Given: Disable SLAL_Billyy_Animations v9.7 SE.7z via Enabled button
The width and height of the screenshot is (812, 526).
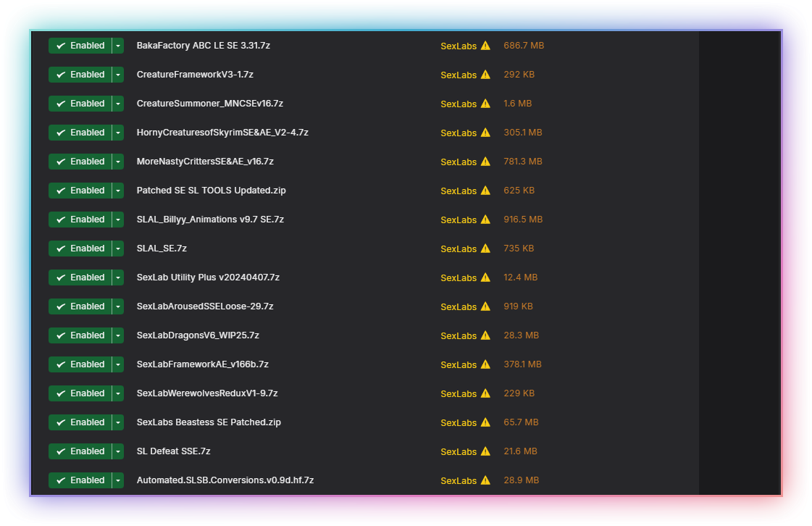Looking at the screenshot, I should (x=80, y=220).
